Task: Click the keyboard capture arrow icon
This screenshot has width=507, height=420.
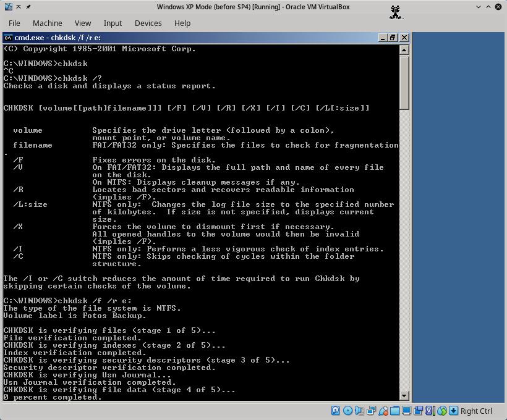Action: (454, 411)
